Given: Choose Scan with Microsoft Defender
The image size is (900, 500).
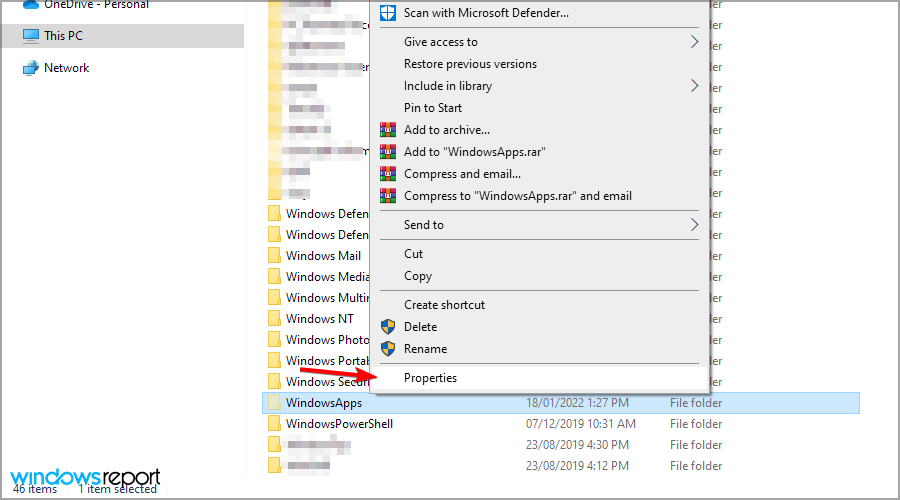Looking at the screenshot, I should (x=486, y=13).
